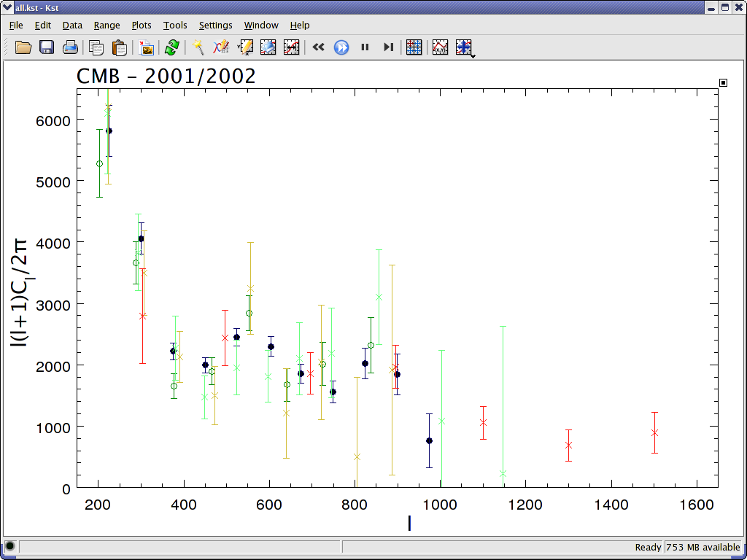The height and width of the screenshot is (560, 747).
Task: Copy using the duplicate pages icon
Action: [96, 47]
